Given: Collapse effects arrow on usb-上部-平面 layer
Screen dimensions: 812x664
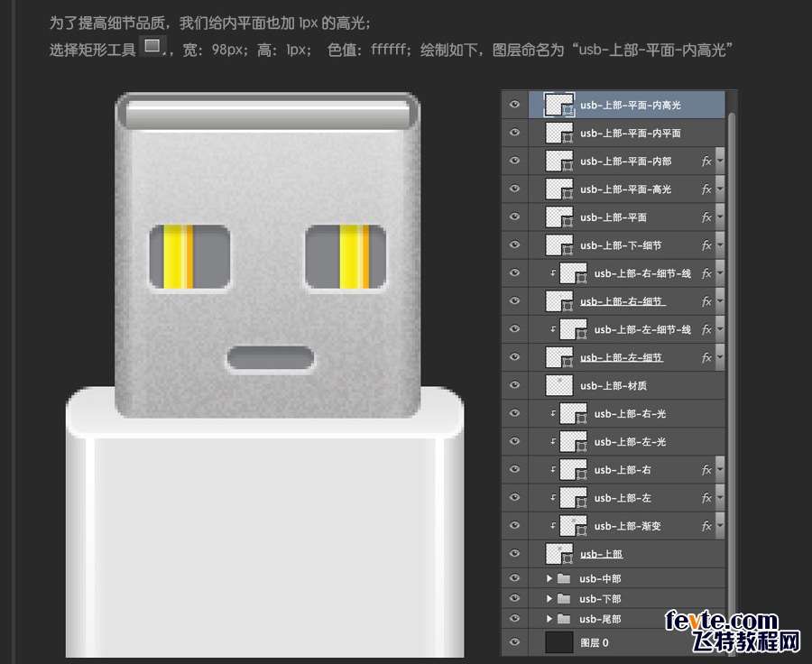Looking at the screenshot, I should pos(720,217).
